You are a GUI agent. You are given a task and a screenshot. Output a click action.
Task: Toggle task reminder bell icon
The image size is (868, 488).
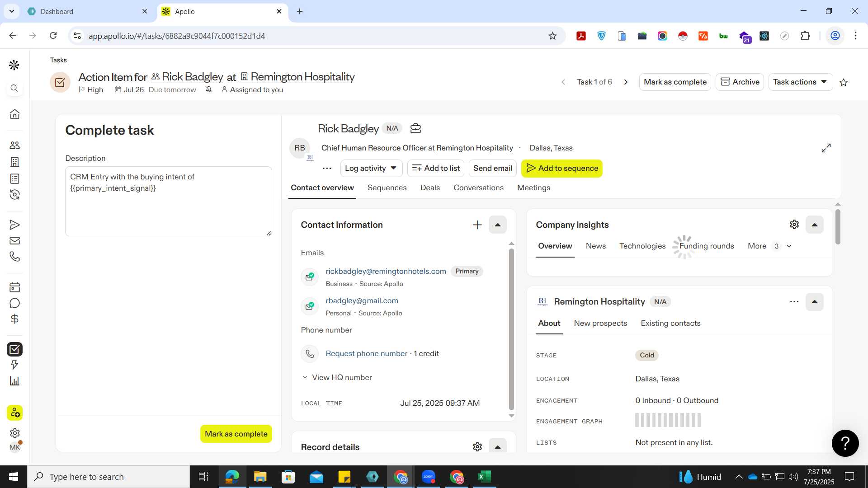208,89
